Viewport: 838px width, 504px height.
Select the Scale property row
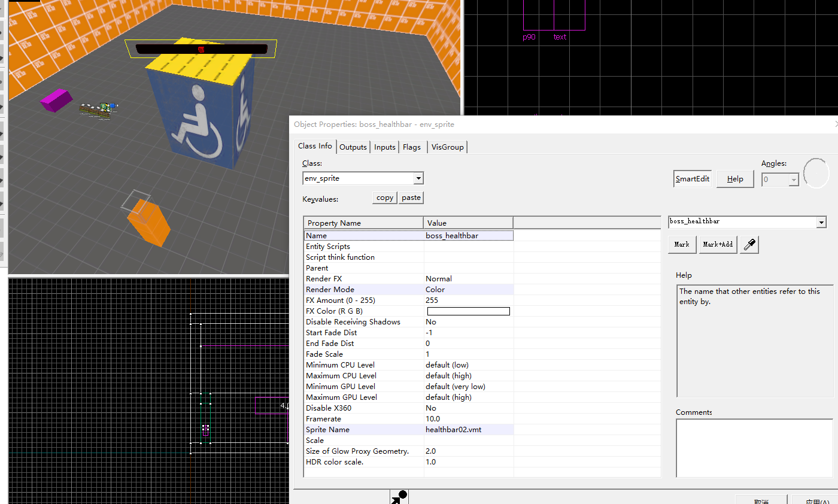pyautogui.click(x=409, y=441)
